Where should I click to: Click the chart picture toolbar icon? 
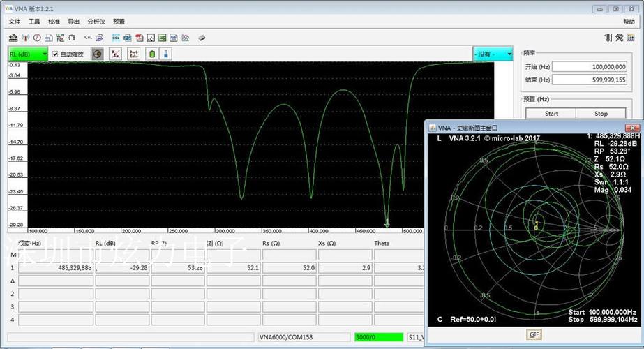pos(186,38)
